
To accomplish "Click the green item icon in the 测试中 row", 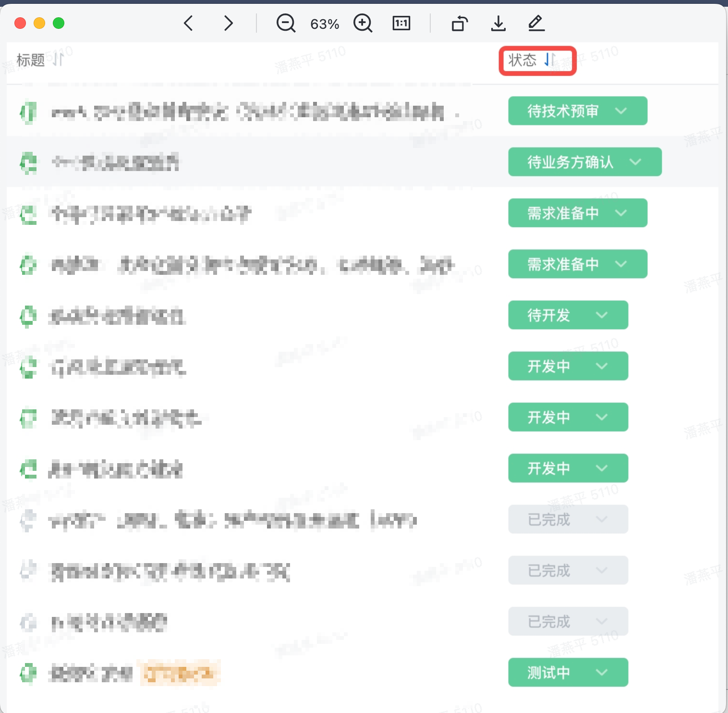I will click(x=28, y=673).
